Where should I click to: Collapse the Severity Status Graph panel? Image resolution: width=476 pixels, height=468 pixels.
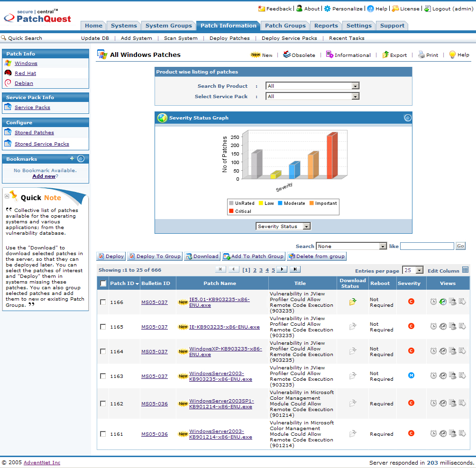[x=408, y=118]
